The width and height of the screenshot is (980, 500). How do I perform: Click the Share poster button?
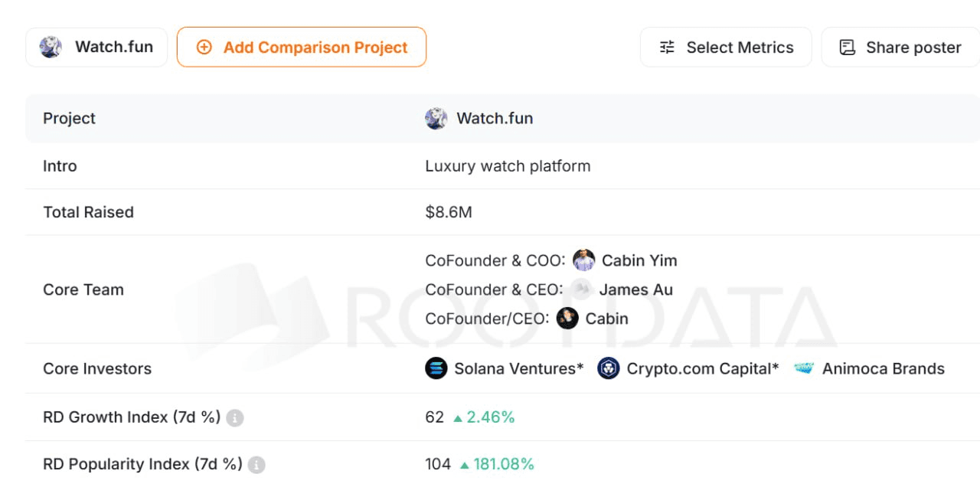tap(900, 47)
